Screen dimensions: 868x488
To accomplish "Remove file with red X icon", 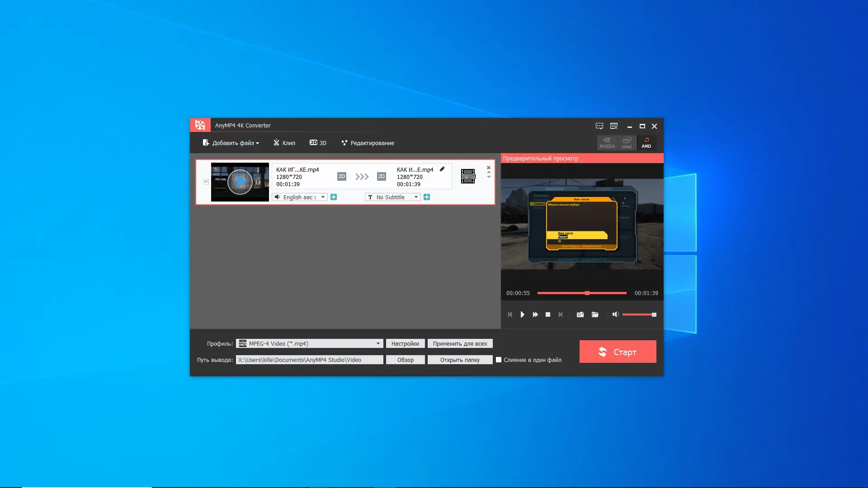I will tap(489, 168).
